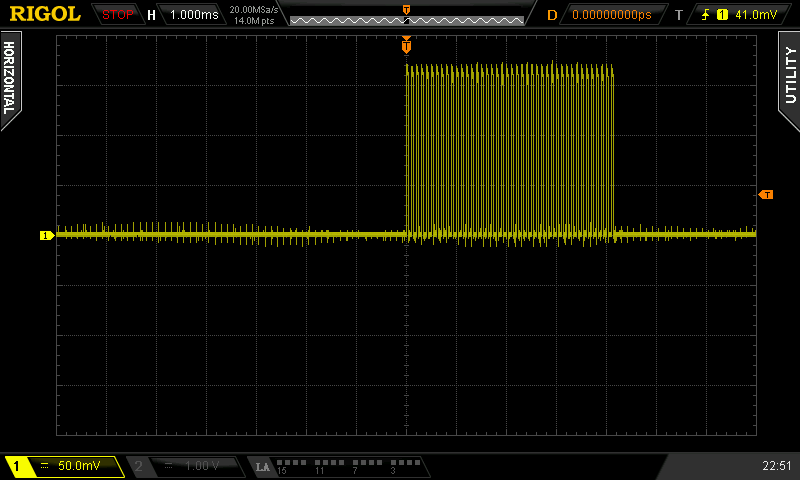Toggle logic analyzer channels 11 group
Screen dimensions: 800x480
[x=329, y=466]
